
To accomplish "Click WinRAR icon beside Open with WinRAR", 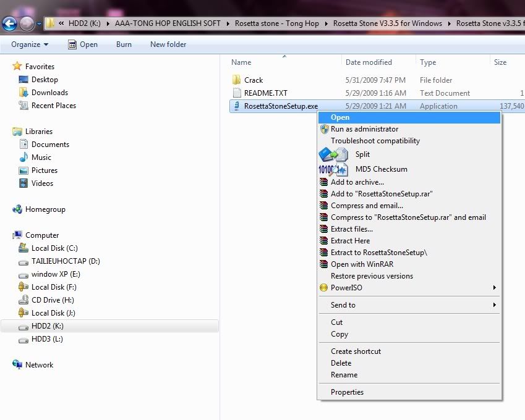I will [324, 264].
